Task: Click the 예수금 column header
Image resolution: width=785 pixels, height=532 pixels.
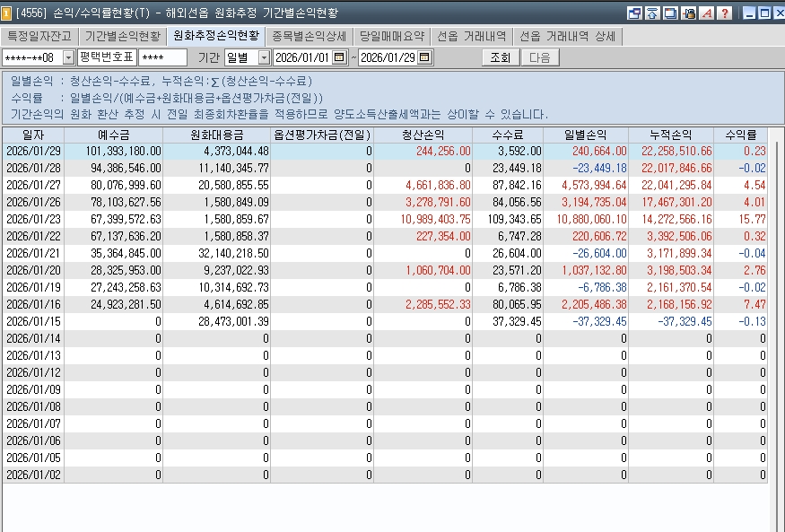Action: pos(114,135)
